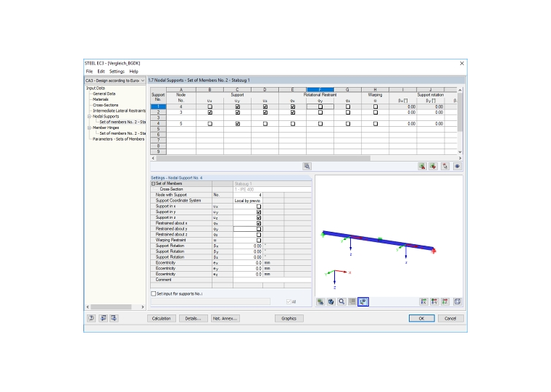Collapse the Nodal Supports tree node

point(89,116)
